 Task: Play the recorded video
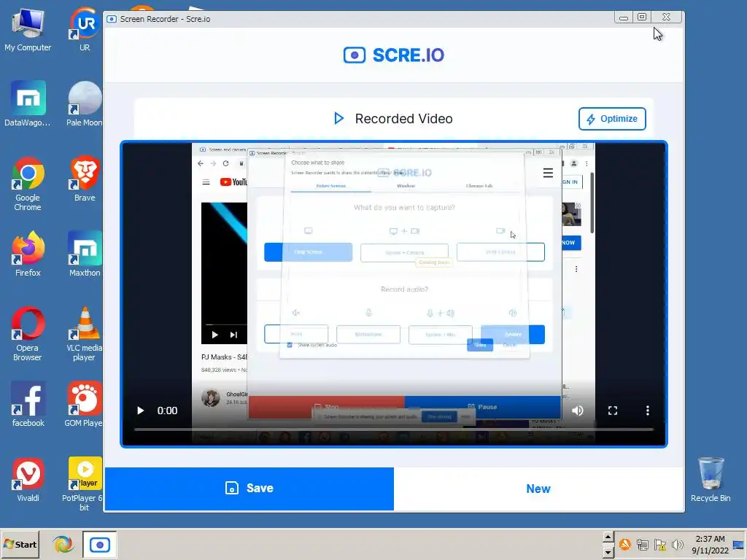(141, 411)
